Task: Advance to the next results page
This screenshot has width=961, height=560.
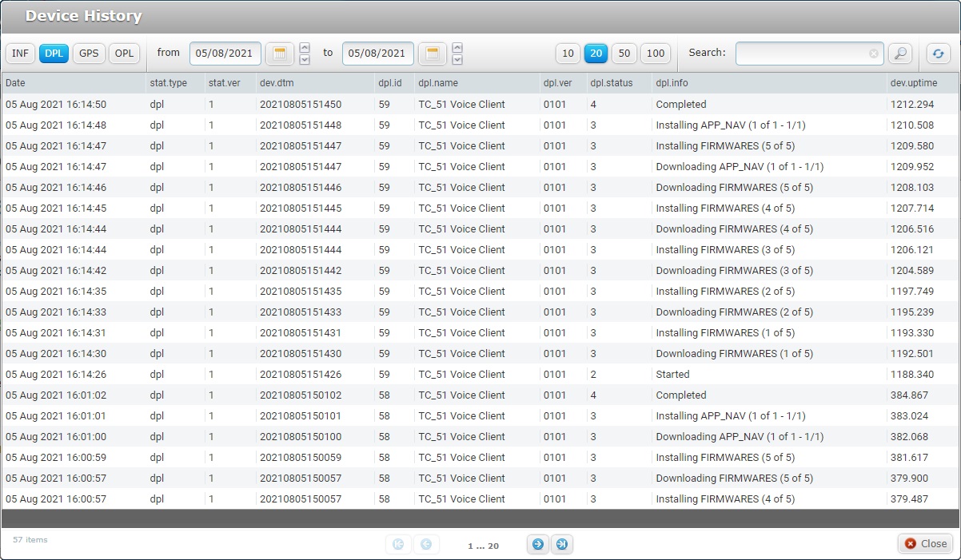Action: (x=536, y=544)
